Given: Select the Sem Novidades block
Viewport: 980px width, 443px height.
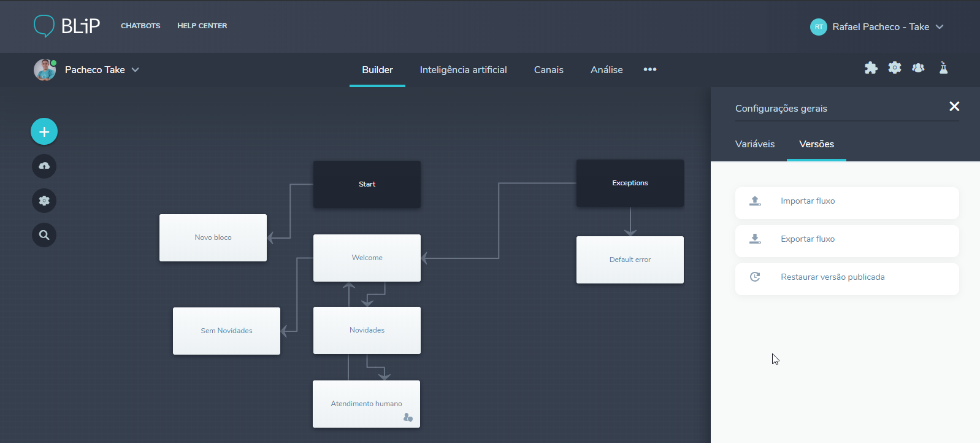Looking at the screenshot, I should tap(226, 331).
